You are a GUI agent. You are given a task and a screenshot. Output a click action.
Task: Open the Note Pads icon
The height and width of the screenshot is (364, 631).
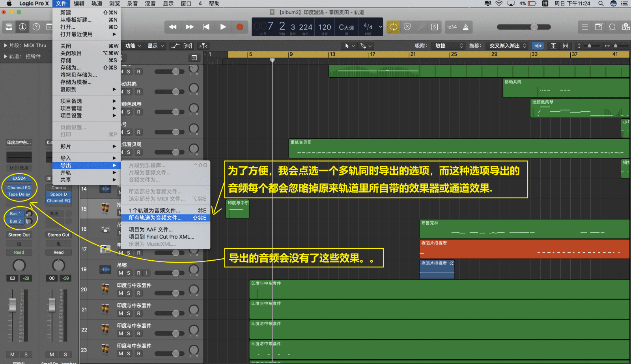599,27
